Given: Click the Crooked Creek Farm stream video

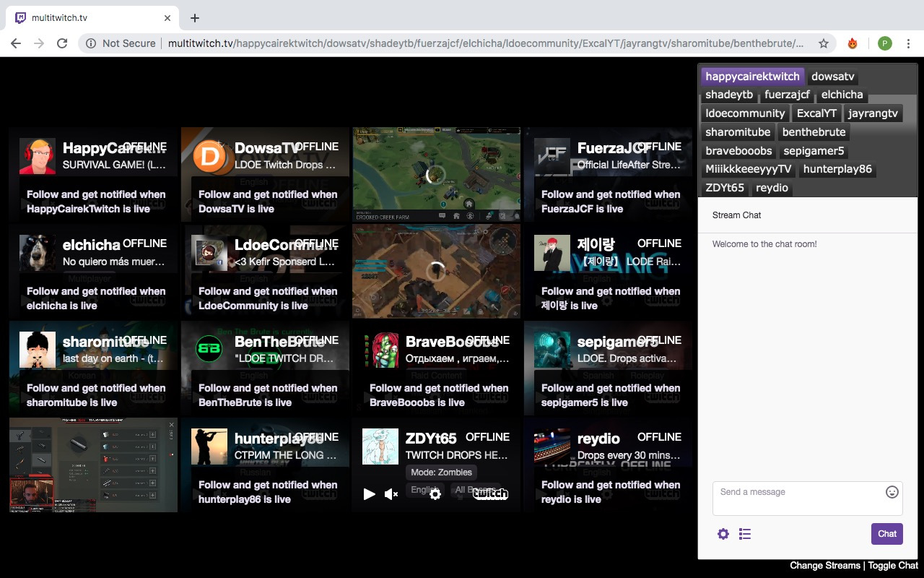Looking at the screenshot, I should 436,174.
